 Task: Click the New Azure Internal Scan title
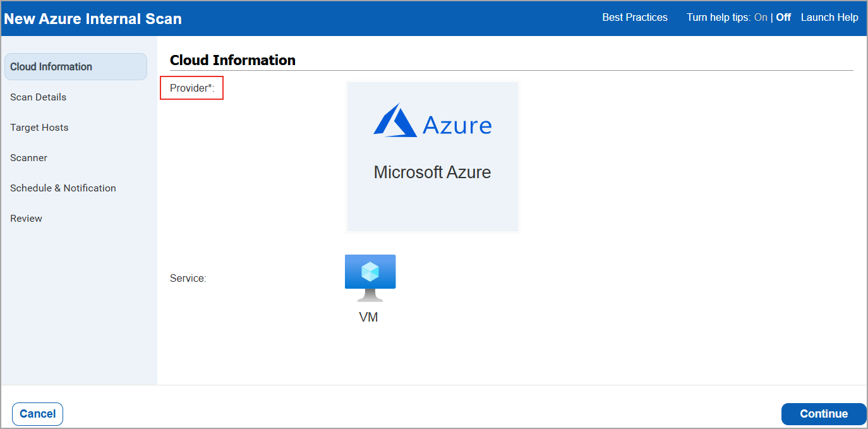92,18
